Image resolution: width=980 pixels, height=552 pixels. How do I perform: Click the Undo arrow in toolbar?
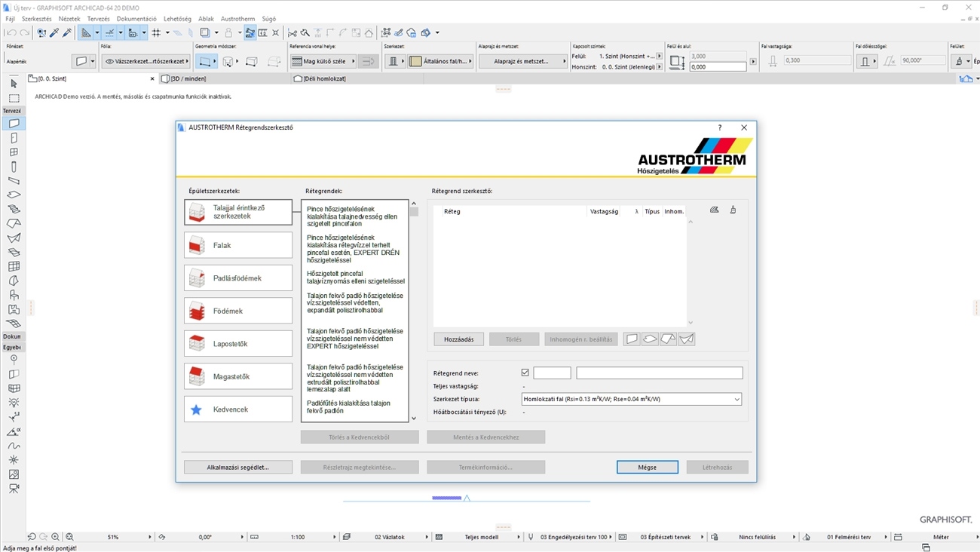click(11, 33)
